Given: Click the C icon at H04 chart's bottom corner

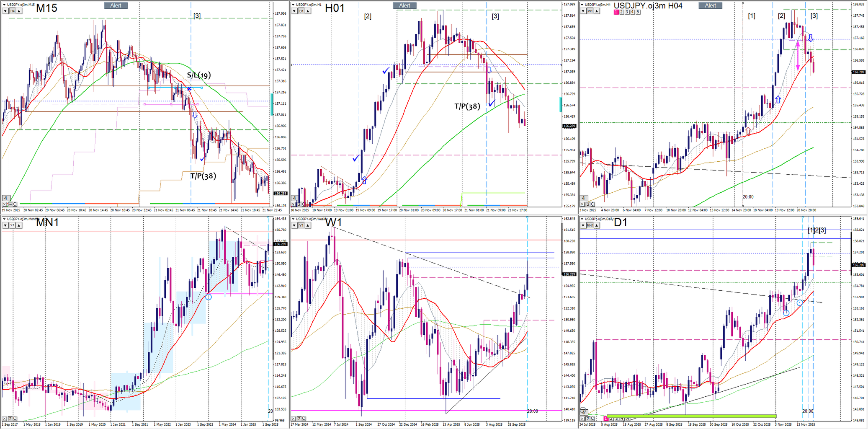Looking at the screenshot, I should coord(592,204).
